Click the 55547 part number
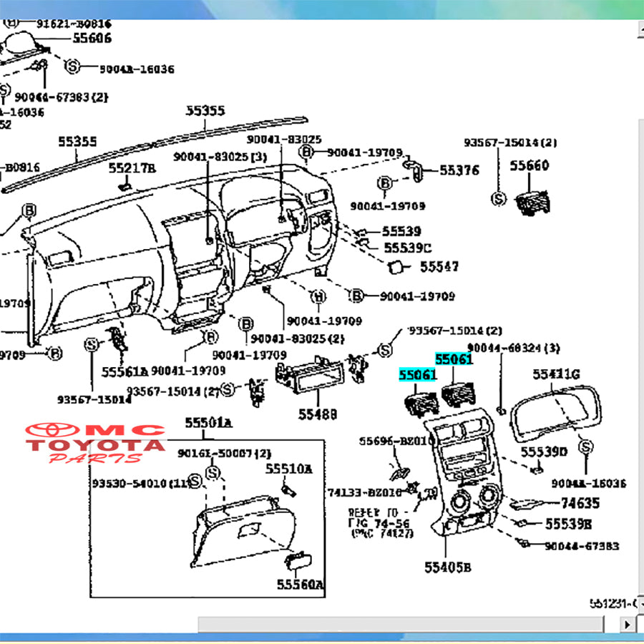This screenshot has width=644, height=644. click(x=439, y=267)
